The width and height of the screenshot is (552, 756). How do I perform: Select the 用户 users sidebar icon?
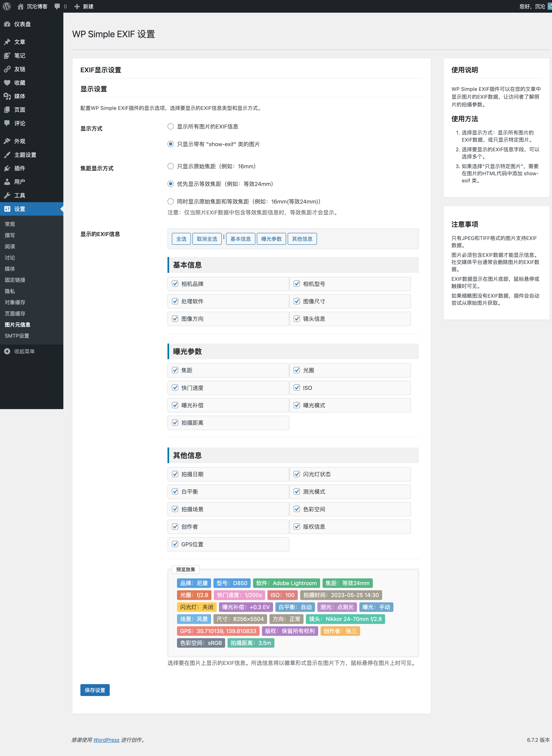(7, 182)
